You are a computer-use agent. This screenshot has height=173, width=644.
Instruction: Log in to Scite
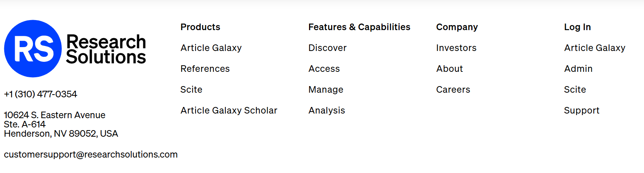pyautogui.click(x=575, y=90)
